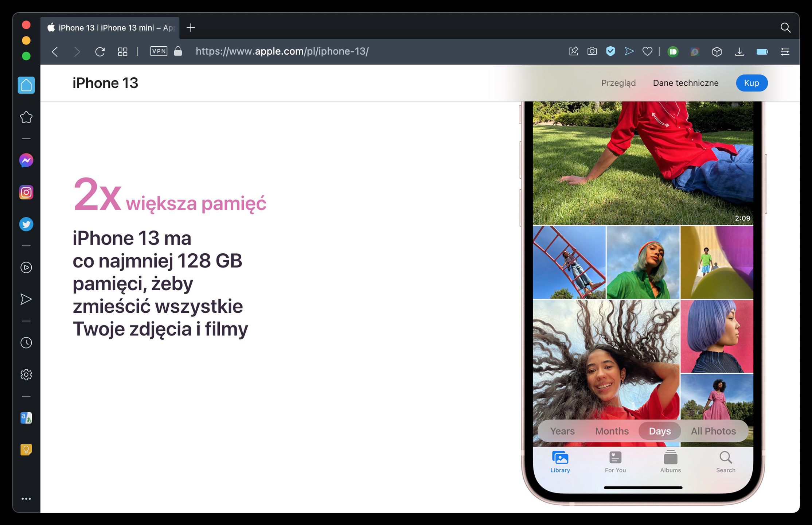Select the iPhone 13 i iPhone 13 mini tab
The height and width of the screenshot is (525, 812).
click(x=110, y=28)
